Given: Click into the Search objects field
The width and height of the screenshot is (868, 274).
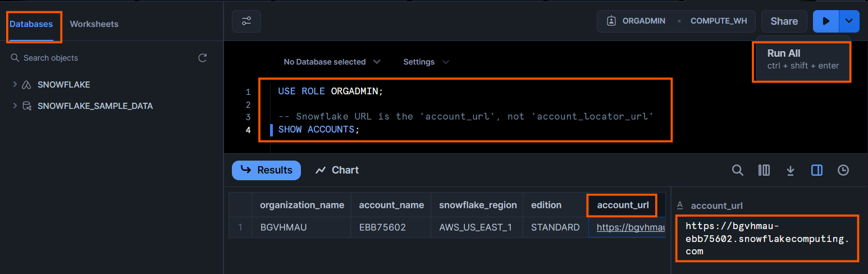Looking at the screenshot, I should click(101, 58).
